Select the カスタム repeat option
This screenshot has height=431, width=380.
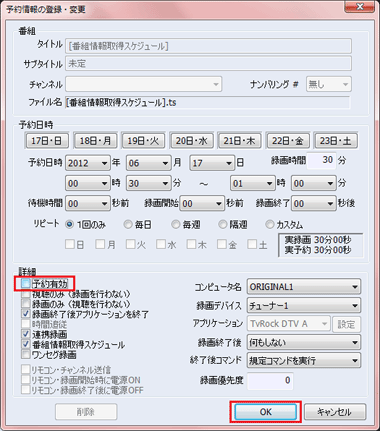click(270, 225)
